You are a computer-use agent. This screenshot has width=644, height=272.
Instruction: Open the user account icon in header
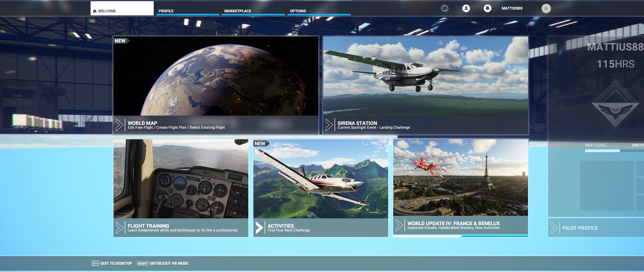pos(466,8)
